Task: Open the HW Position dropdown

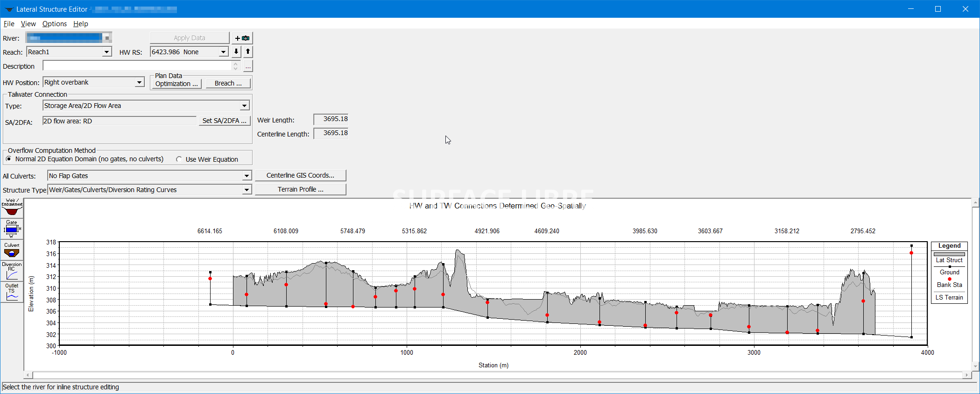Action: tap(139, 83)
